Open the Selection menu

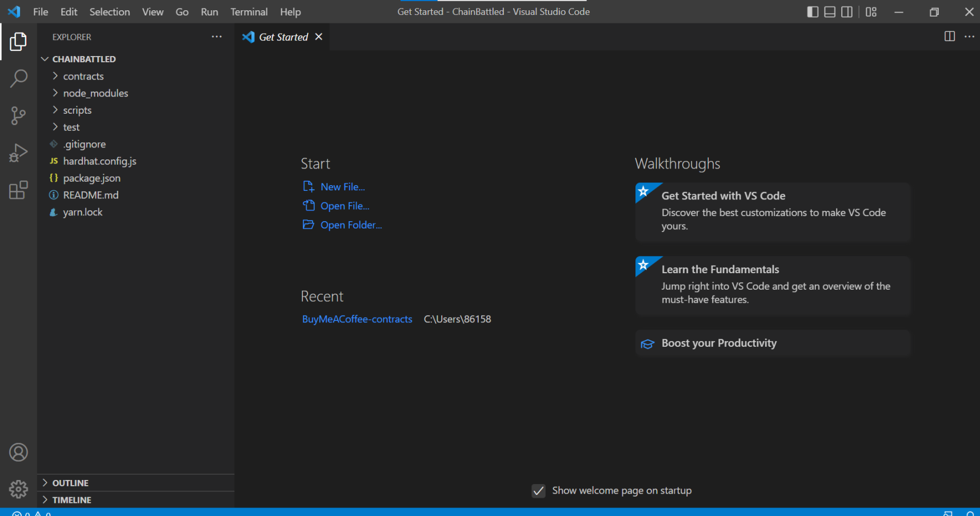109,12
